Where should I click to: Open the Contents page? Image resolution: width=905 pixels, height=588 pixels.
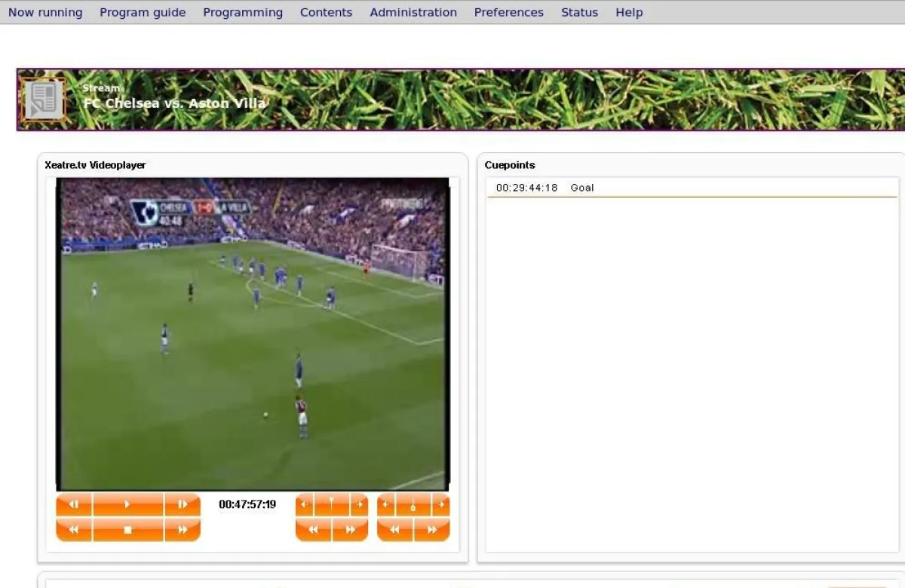pyautogui.click(x=326, y=12)
